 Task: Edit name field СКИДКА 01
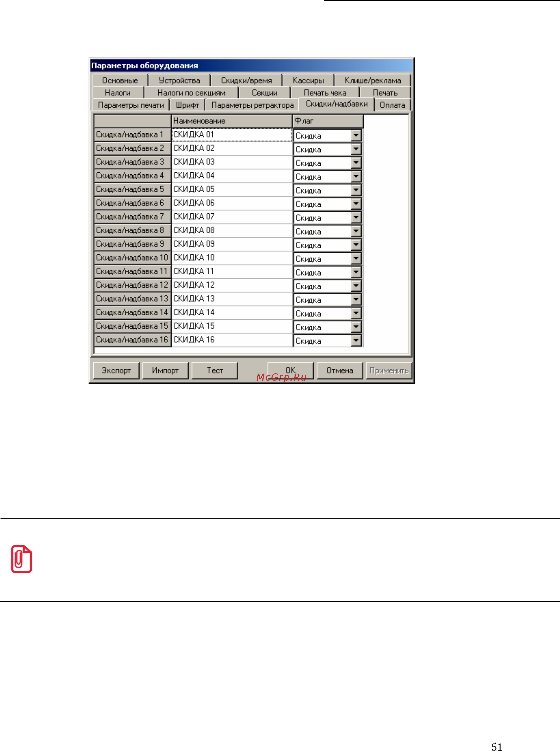[232, 135]
